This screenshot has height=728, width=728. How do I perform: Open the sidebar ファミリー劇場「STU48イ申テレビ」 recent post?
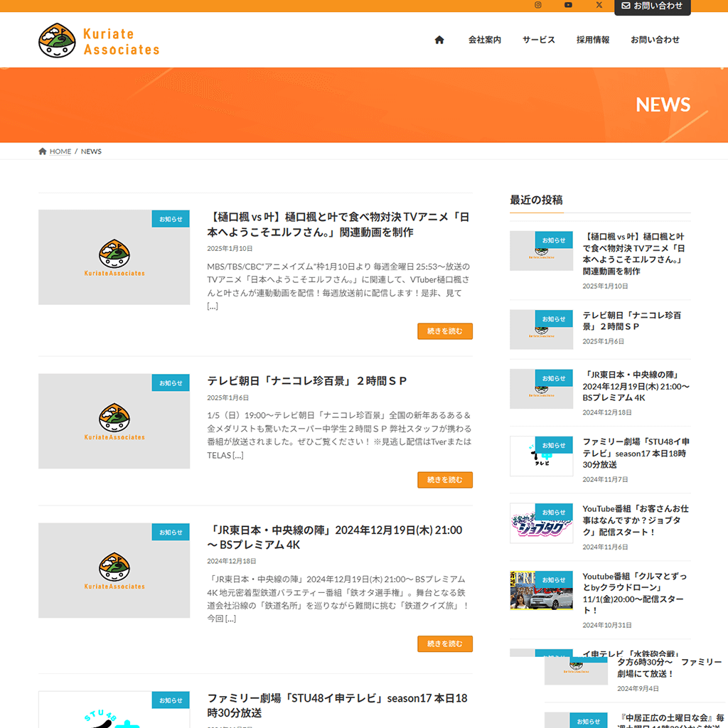[636, 453]
